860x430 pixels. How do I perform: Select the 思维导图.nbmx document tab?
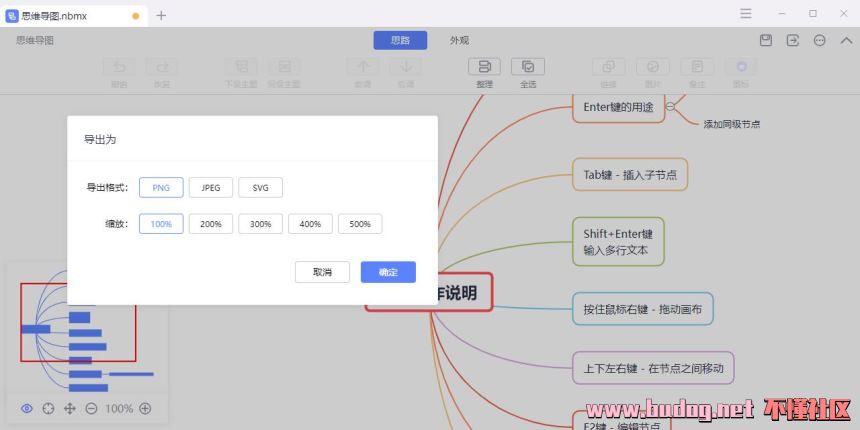coord(73,16)
